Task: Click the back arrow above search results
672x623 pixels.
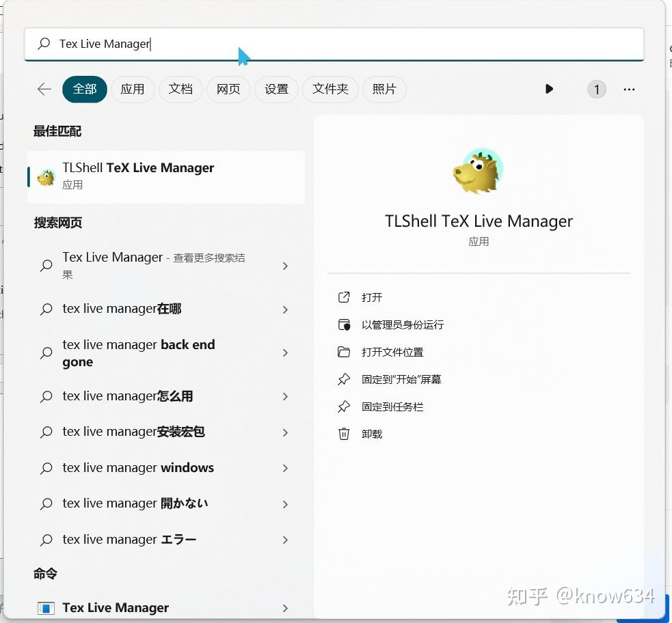Action: tap(44, 89)
